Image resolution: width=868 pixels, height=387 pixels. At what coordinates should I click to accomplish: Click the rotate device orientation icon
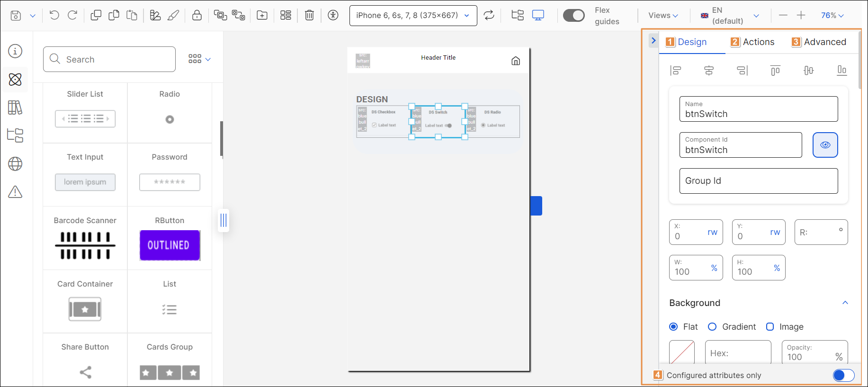click(489, 15)
